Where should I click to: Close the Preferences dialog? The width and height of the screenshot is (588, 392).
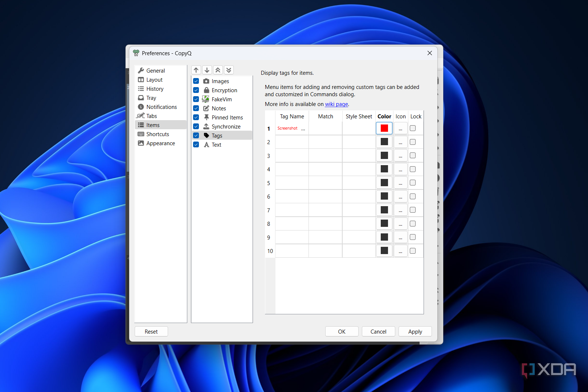point(429,53)
